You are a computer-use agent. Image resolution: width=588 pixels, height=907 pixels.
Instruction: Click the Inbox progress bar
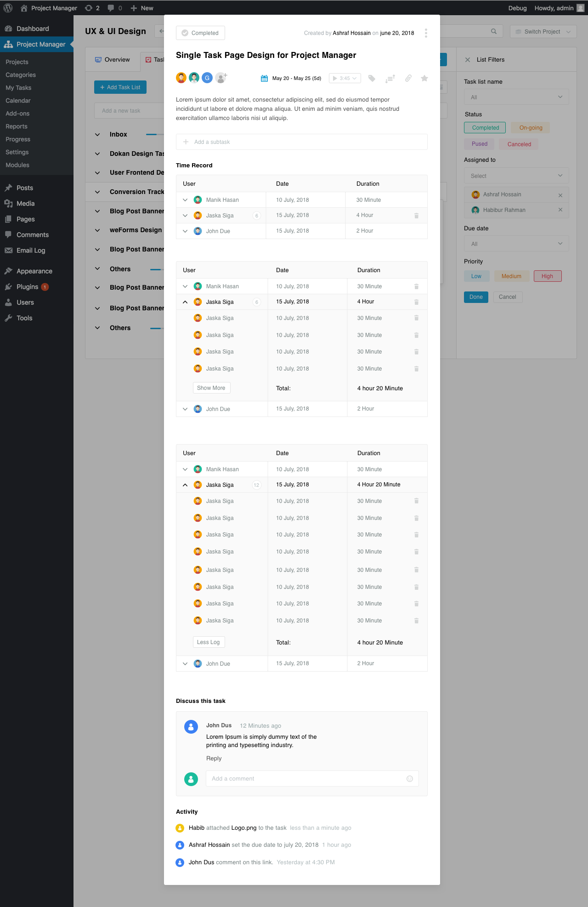coord(155,135)
